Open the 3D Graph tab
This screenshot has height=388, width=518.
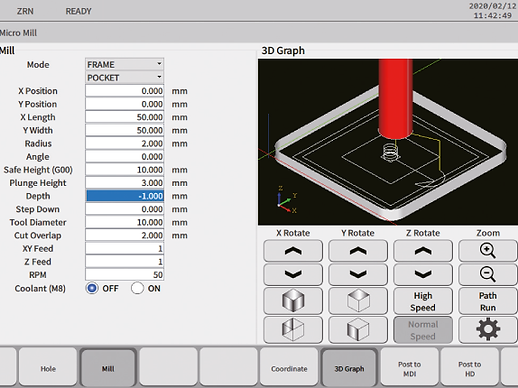349,368
